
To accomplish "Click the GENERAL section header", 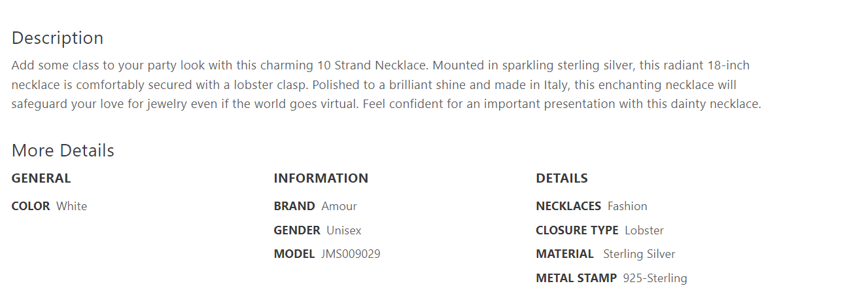I will click(x=41, y=178).
